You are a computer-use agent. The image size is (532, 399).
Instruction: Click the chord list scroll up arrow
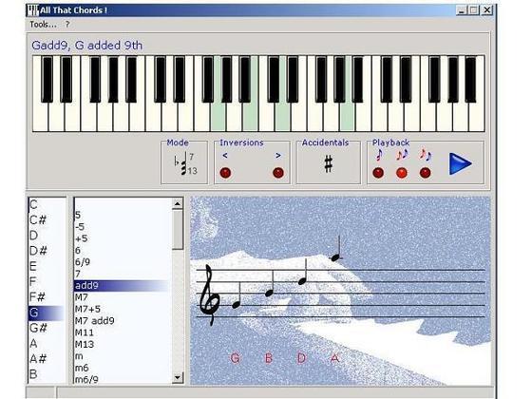point(178,203)
